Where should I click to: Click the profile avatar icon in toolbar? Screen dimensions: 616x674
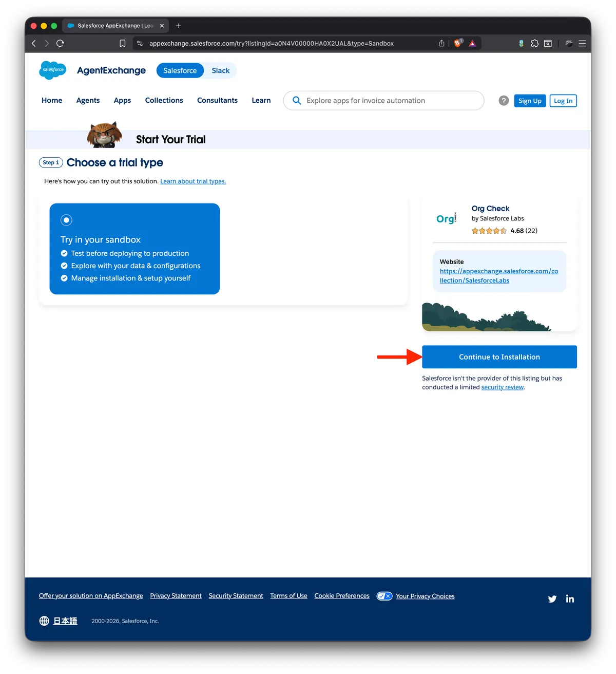tap(569, 44)
